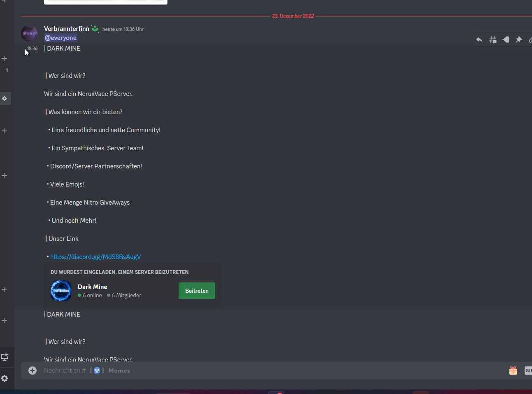The height and width of the screenshot is (394, 532).
Task: Click the Dark Mine server icon in invite
Action: coord(61,291)
